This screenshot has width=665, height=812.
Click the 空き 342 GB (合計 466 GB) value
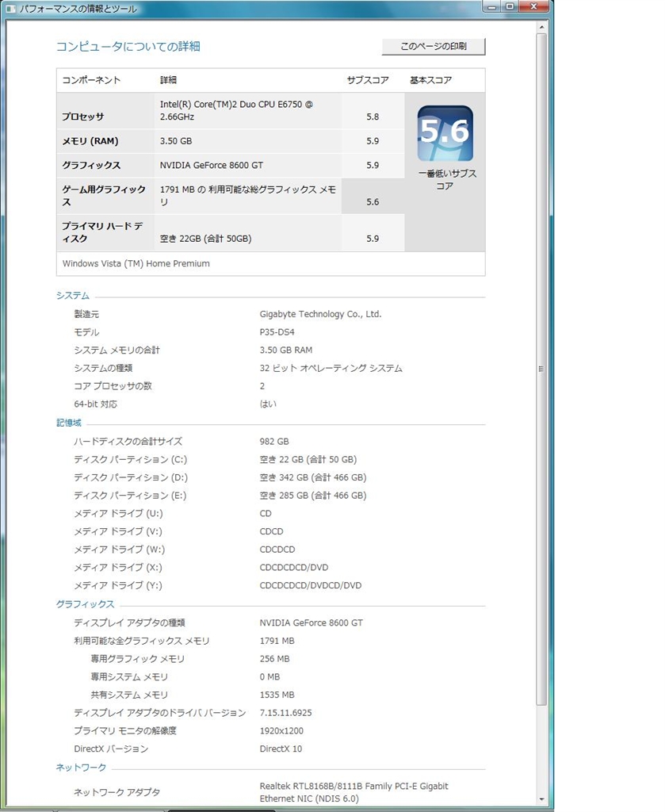coord(312,477)
